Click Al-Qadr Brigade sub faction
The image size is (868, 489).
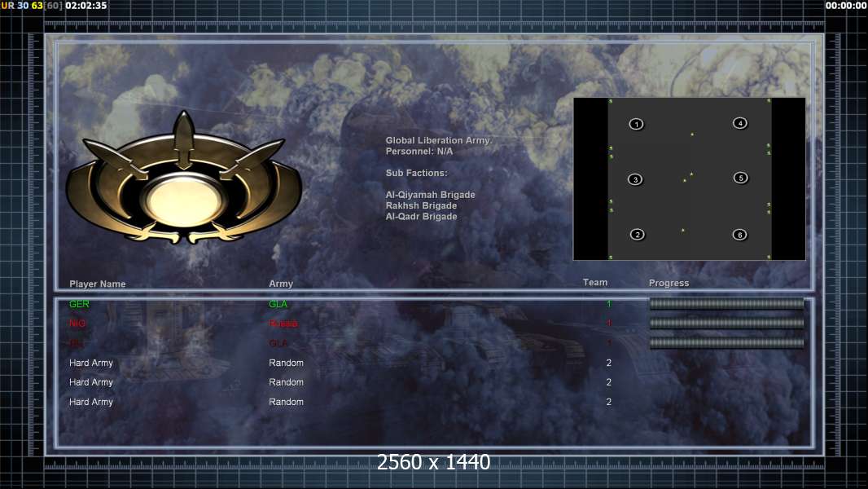[421, 217]
